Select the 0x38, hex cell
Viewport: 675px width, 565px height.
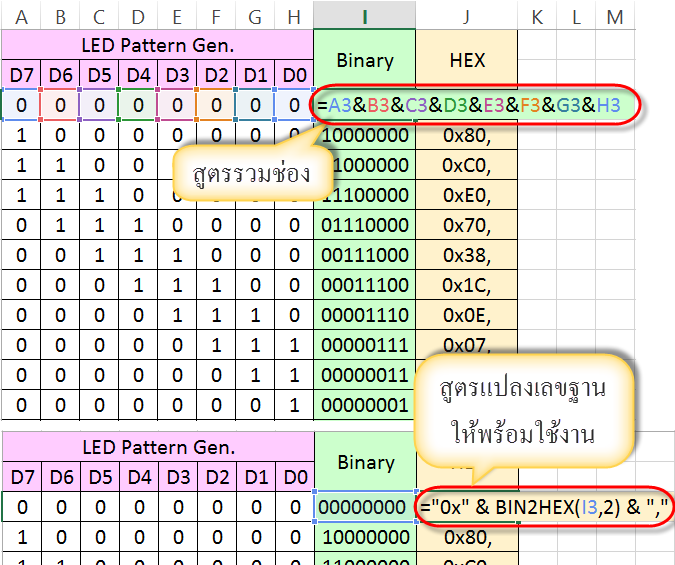467,256
